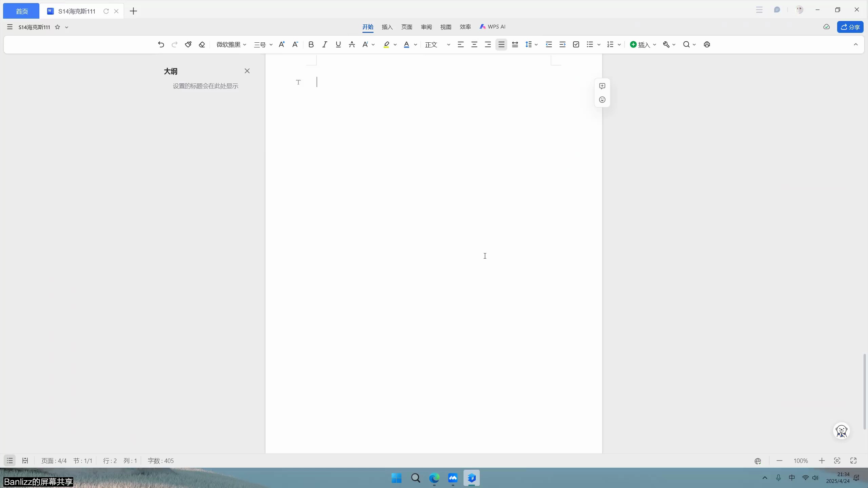Expand the font size dropdown 三号
The height and width of the screenshot is (488, 868).
(263, 44)
